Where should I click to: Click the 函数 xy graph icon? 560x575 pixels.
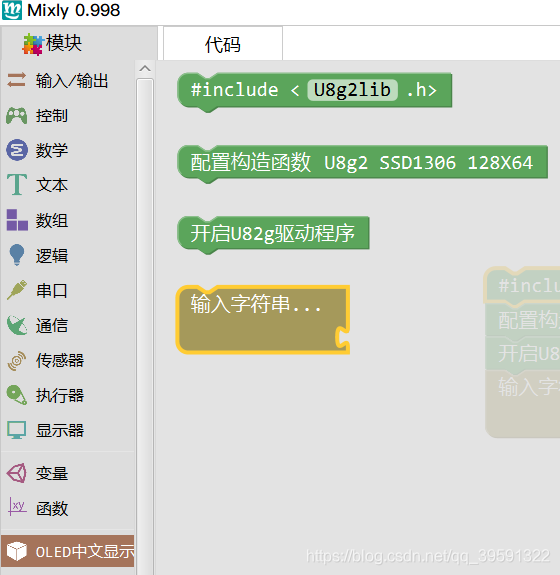(17, 507)
